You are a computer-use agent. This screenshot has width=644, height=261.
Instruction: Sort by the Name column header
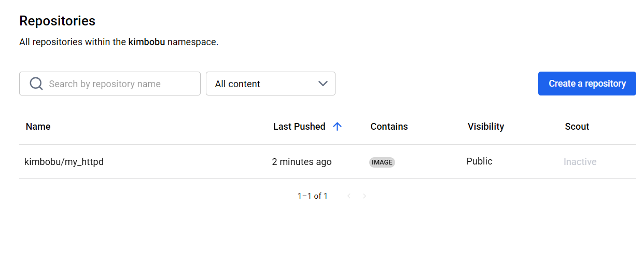click(x=38, y=127)
